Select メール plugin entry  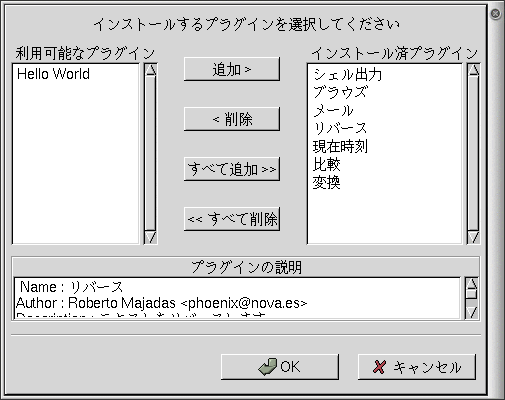click(333, 110)
